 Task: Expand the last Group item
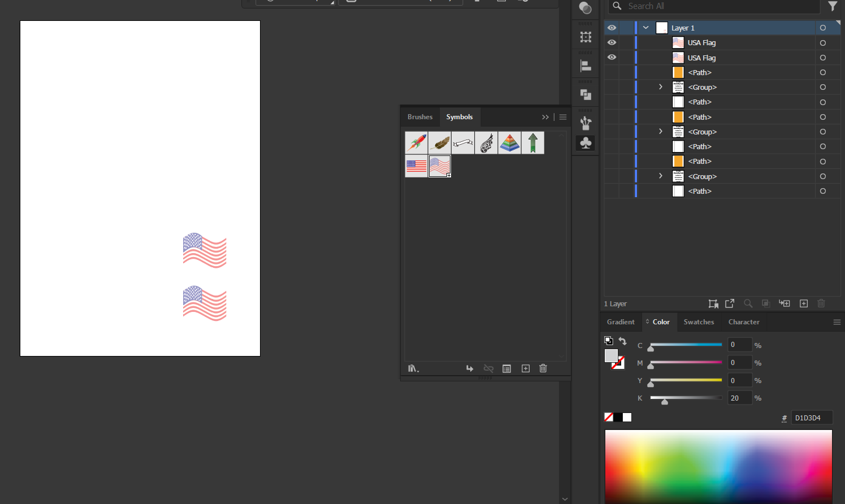pos(660,176)
